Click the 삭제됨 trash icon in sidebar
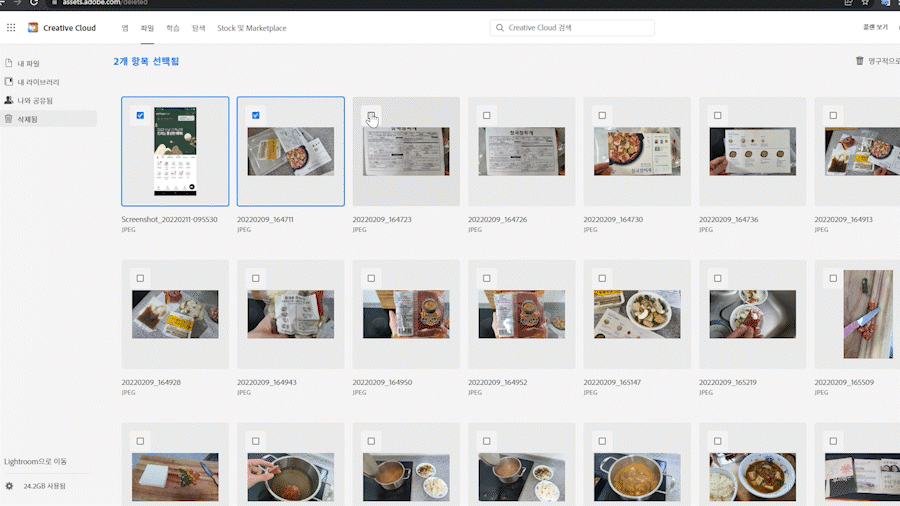This screenshot has height=506, width=900. pos(9,119)
